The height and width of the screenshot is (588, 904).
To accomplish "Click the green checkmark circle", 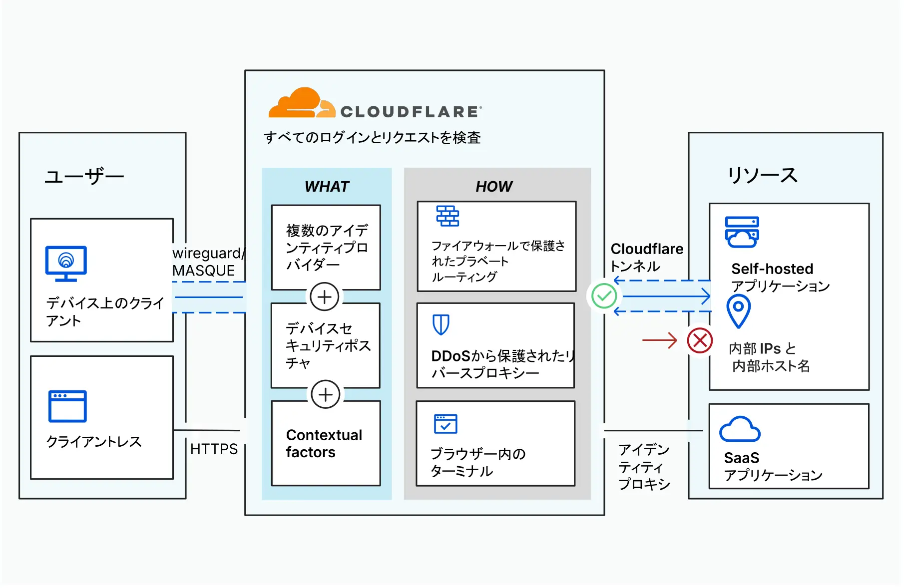I will pos(604,296).
